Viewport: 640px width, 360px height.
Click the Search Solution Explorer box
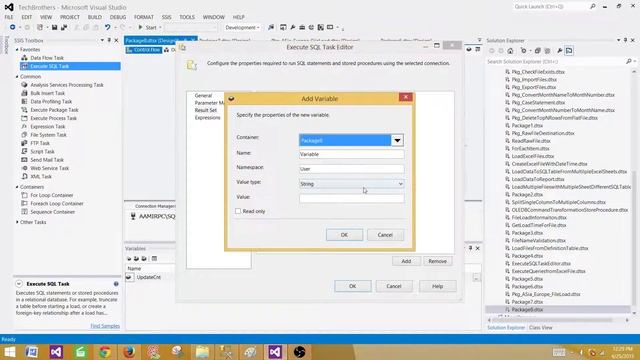pos(557,61)
